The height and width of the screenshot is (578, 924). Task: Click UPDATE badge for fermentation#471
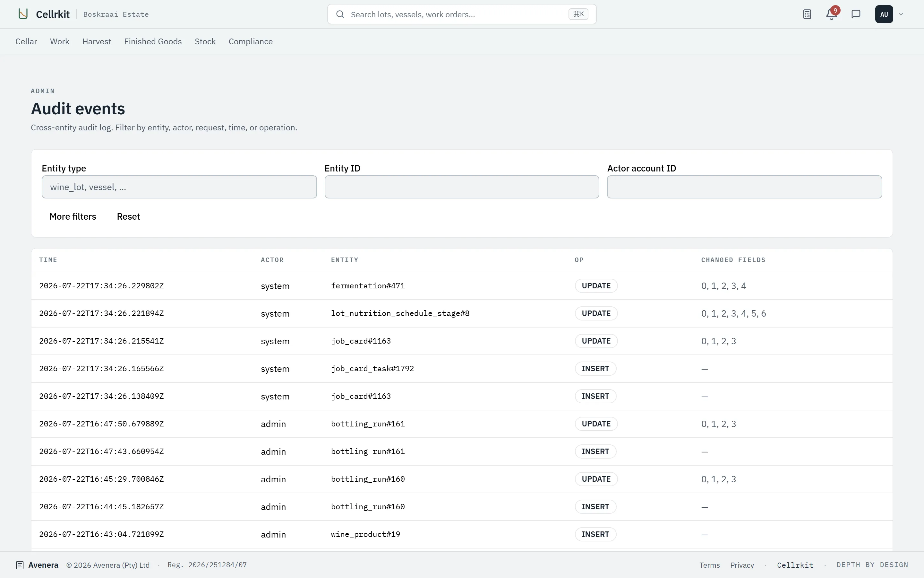(x=596, y=285)
